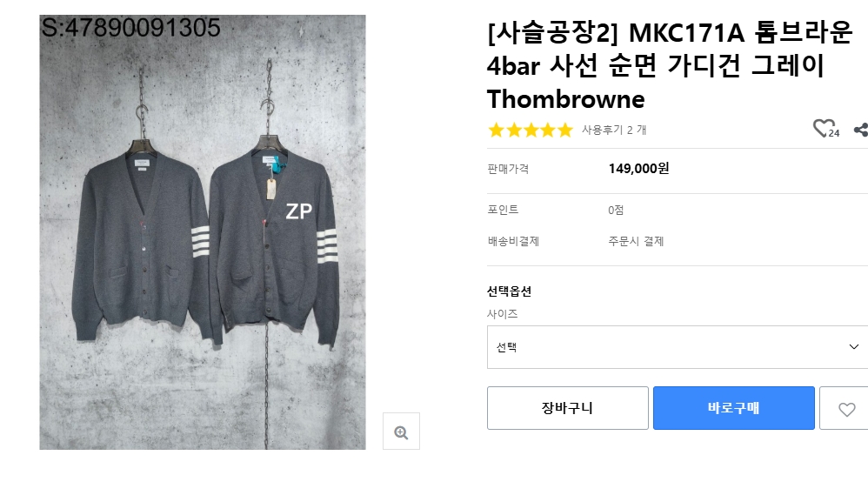Click the magnifier zoom icon on image
This screenshot has width=868, height=482.
[x=401, y=432]
